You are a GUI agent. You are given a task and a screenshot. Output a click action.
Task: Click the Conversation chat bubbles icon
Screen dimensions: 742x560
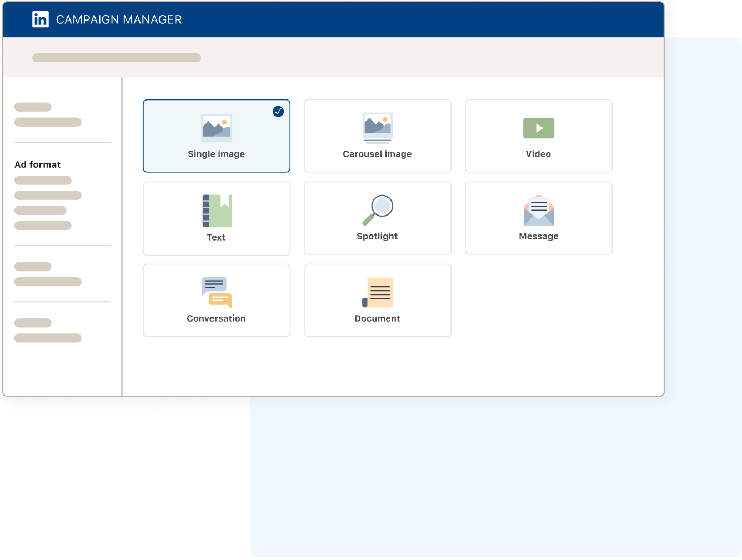pos(216,292)
